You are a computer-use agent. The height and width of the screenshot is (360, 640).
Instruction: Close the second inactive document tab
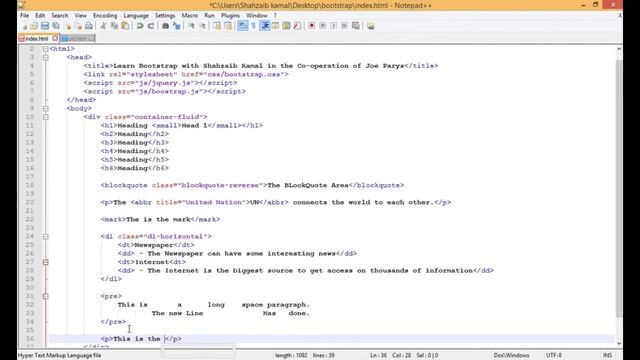click(x=91, y=38)
